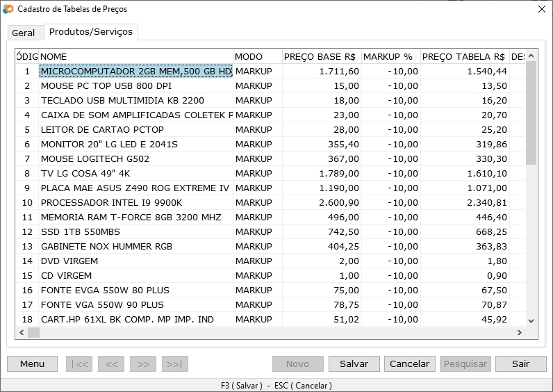Screen dimensions: 553x392
Task: Click the Cancelar button
Action: [x=409, y=364]
